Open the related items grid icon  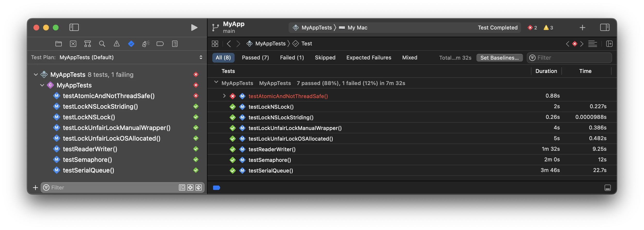215,44
